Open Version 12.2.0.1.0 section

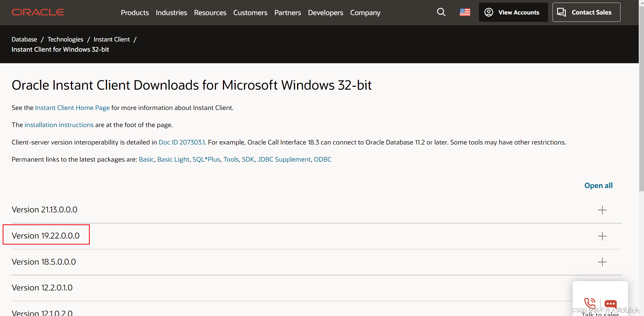(x=42, y=288)
